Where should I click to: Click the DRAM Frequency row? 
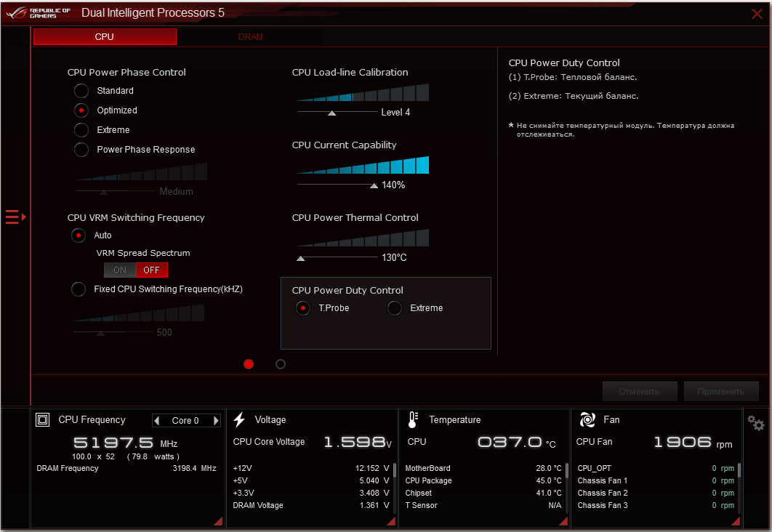126,468
